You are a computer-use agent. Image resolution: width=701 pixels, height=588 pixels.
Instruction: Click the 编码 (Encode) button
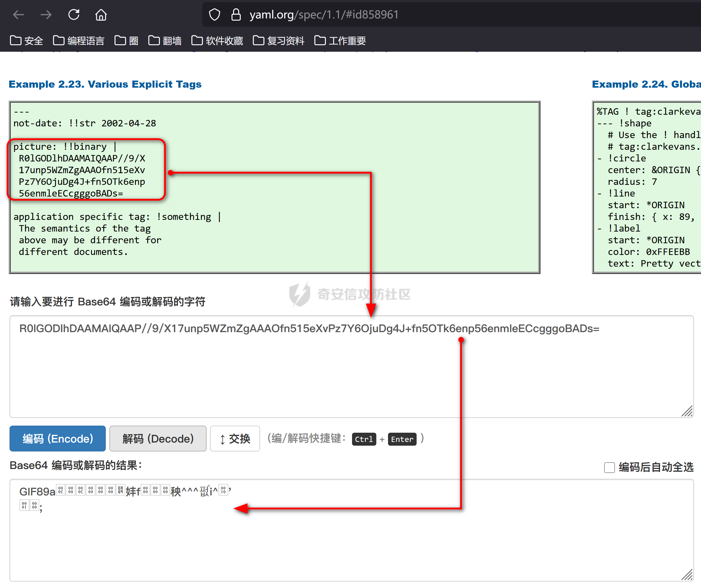click(x=58, y=439)
